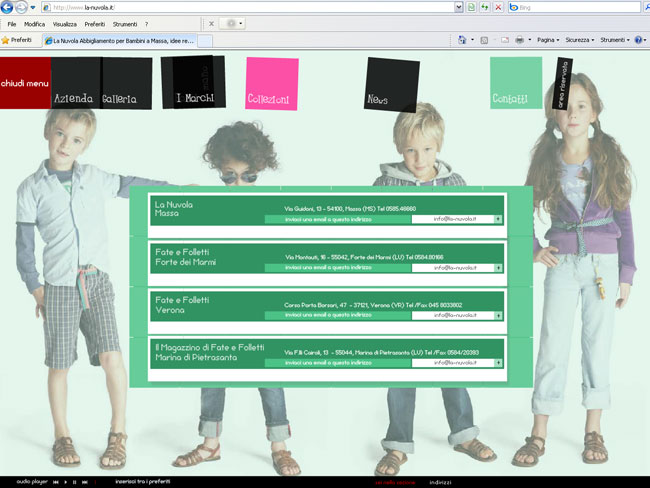The width and height of the screenshot is (650, 488).
Task: Pause the audio player
Action: click(x=75, y=482)
